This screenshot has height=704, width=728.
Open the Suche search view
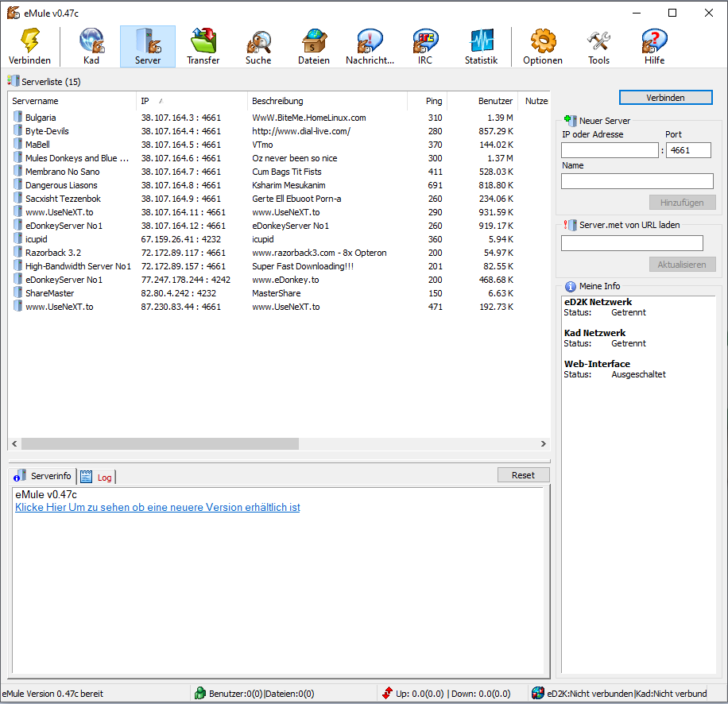click(258, 46)
